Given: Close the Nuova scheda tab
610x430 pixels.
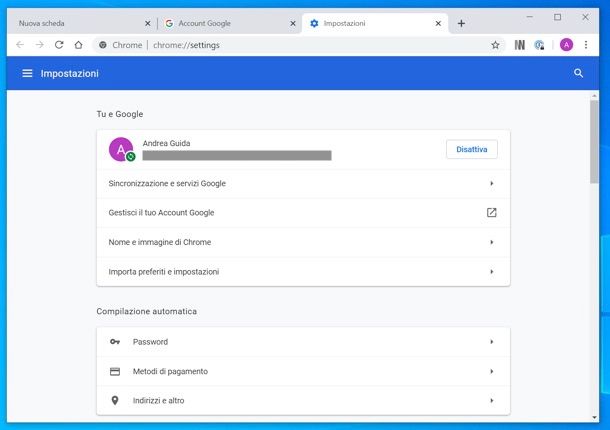Looking at the screenshot, I should pyautogui.click(x=147, y=23).
